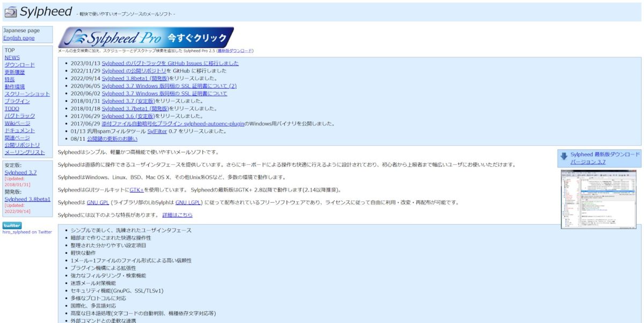Click プラグイン機構による拡張性 list item
Viewport: 644px width, 323px height.
click(x=103, y=268)
